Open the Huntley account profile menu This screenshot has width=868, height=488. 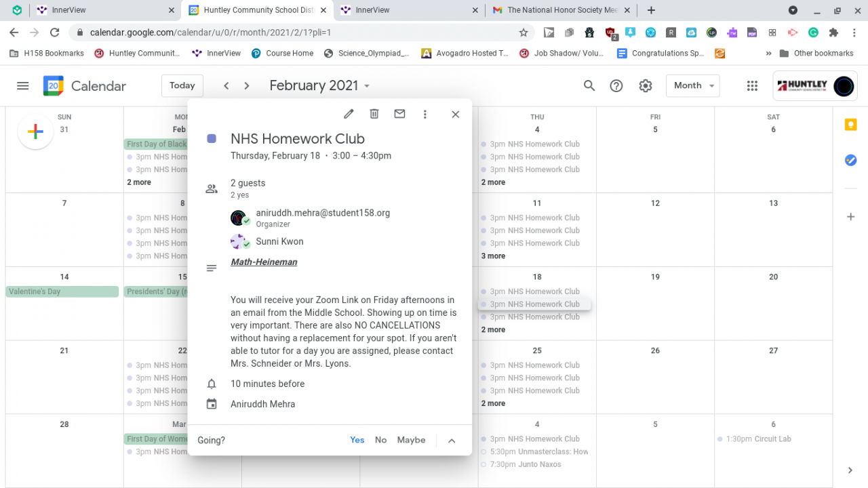point(844,86)
